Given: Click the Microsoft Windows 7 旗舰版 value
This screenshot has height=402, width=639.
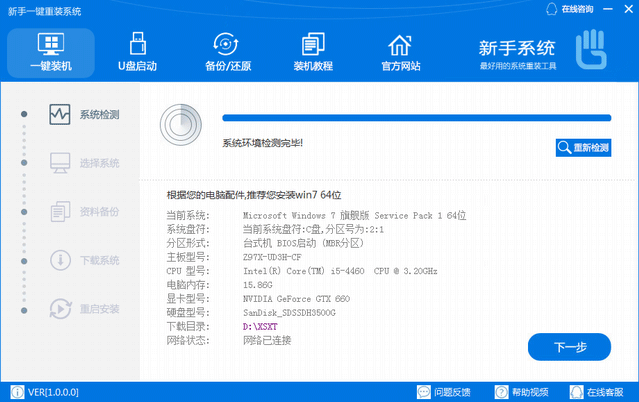Looking at the screenshot, I should (x=354, y=215).
